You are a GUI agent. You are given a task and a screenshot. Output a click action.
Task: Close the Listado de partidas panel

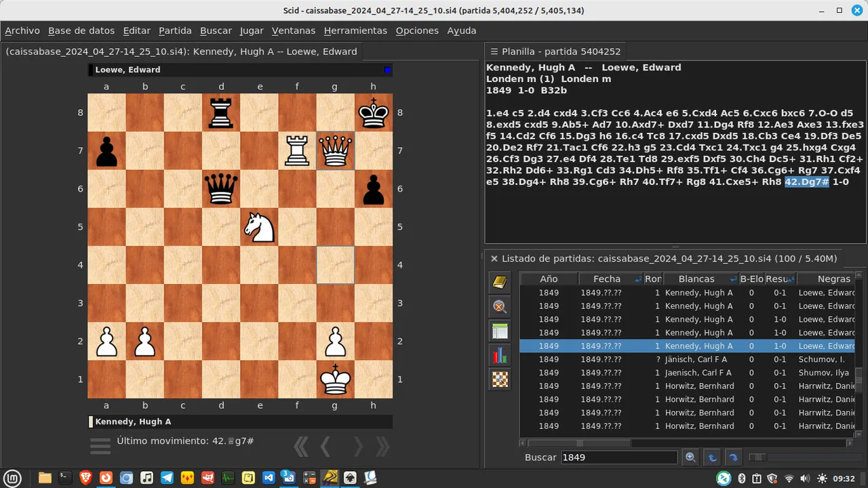coord(494,259)
